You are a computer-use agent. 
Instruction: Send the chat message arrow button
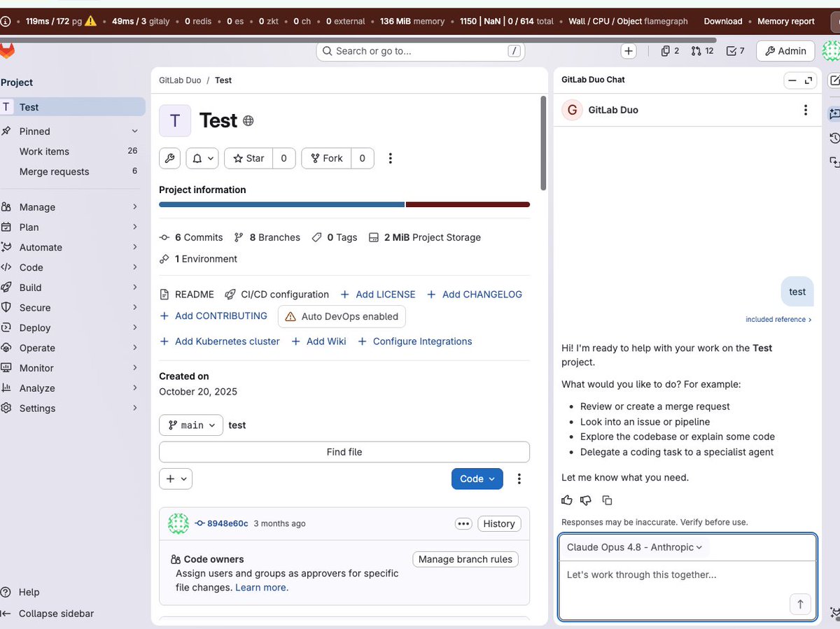pyautogui.click(x=800, y=604)
